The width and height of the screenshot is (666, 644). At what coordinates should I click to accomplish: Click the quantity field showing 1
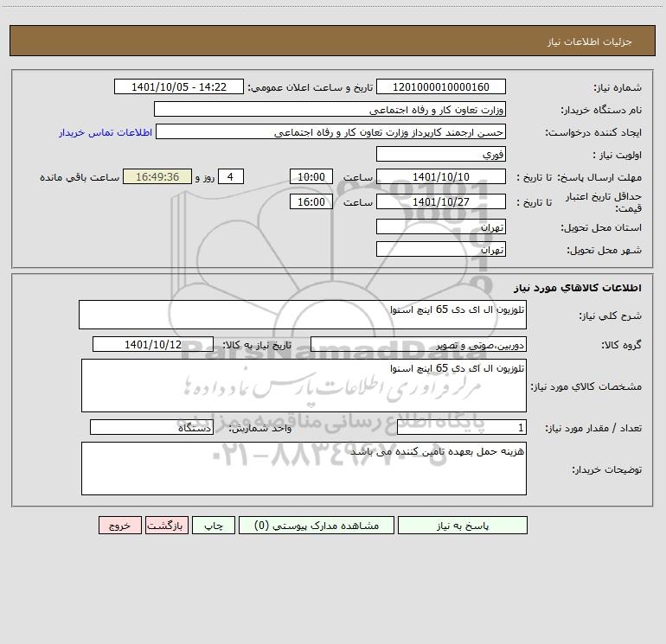[462, 427]
